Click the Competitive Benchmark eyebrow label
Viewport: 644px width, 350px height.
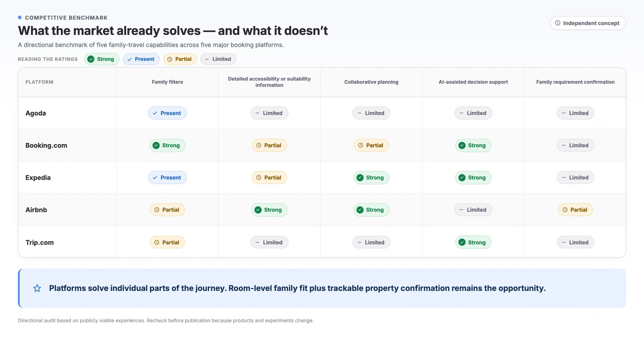click(x=66, y=18)
